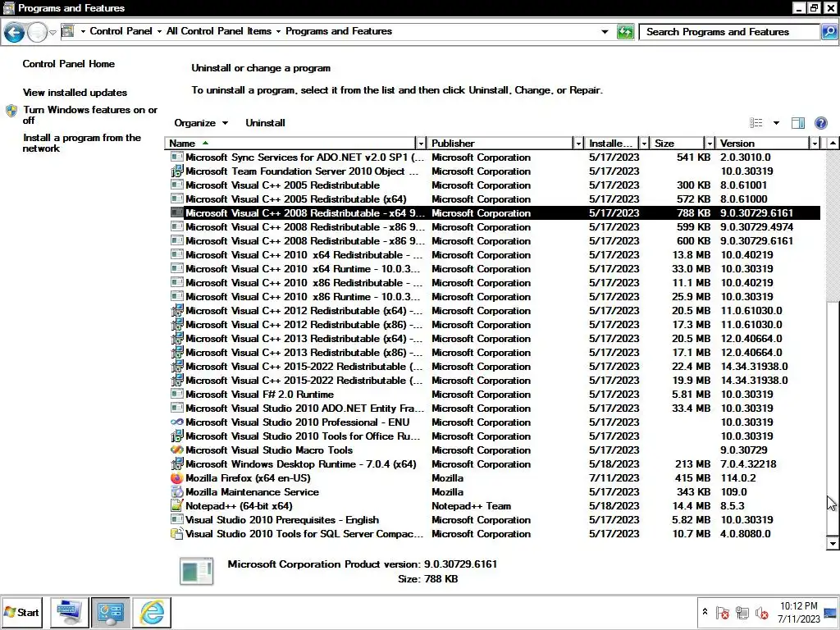The image size is (840, 630).
Task: Click the shield icon beside Windows features
Action: [x=11, y=111]
